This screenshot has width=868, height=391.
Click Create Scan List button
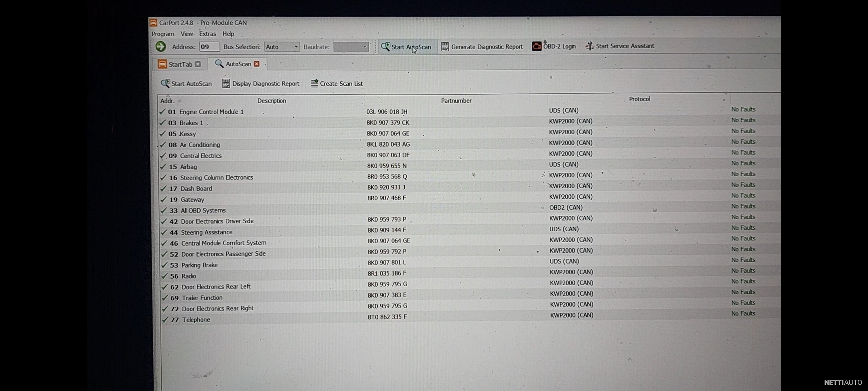[337, 83]
